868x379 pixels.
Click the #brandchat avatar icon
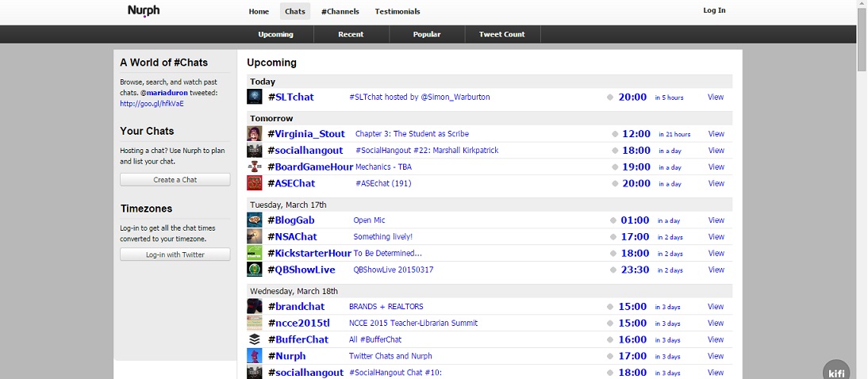[x=254, y=306]
